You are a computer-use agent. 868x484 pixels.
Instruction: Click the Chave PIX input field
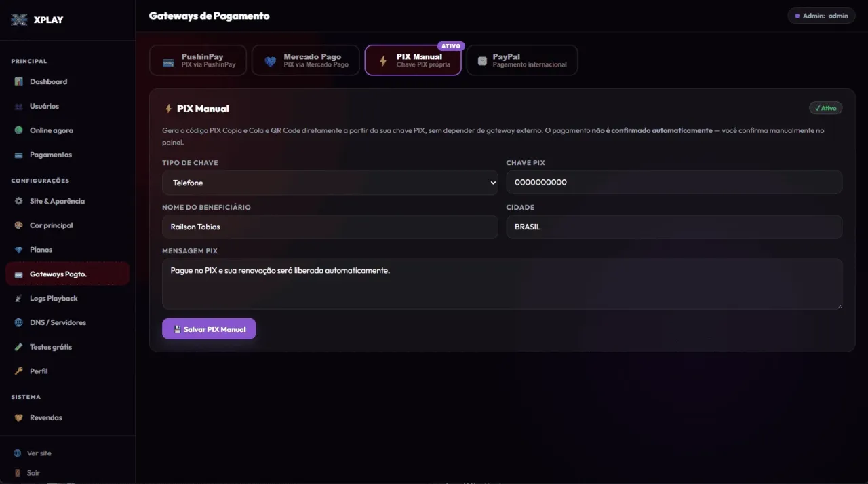pos(674,183)
